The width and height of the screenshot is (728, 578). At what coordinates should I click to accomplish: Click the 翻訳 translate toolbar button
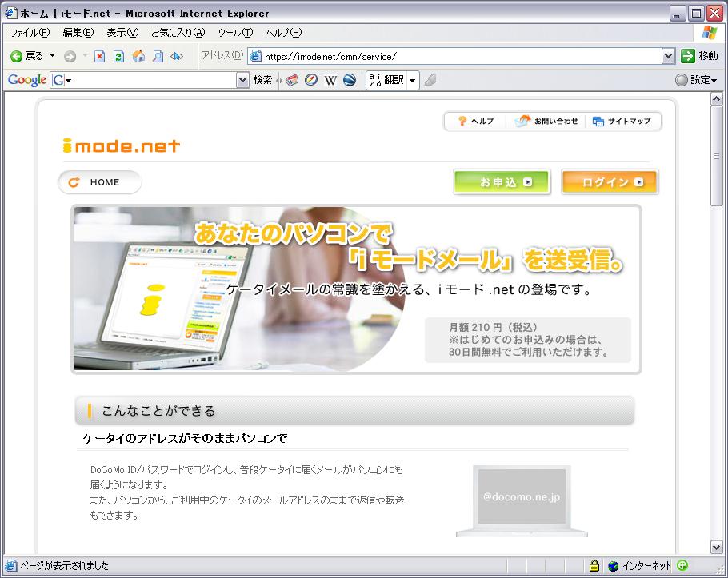(392, 80)
